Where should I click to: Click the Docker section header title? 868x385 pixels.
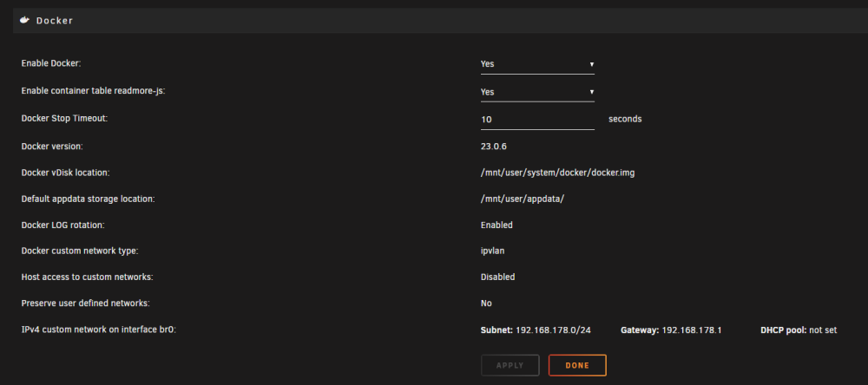point(55,21)
